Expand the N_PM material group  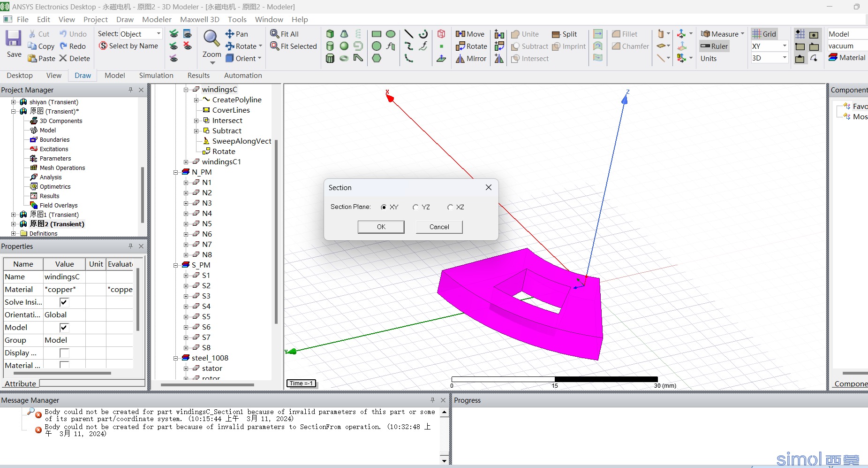point(176,172)
